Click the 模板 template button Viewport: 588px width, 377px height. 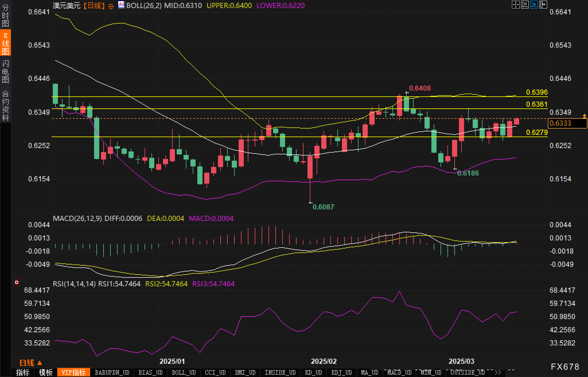46,372
